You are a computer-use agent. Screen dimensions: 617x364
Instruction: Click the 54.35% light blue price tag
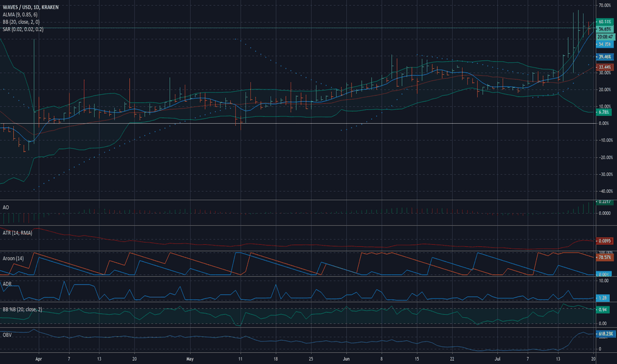tap(605, 44)
